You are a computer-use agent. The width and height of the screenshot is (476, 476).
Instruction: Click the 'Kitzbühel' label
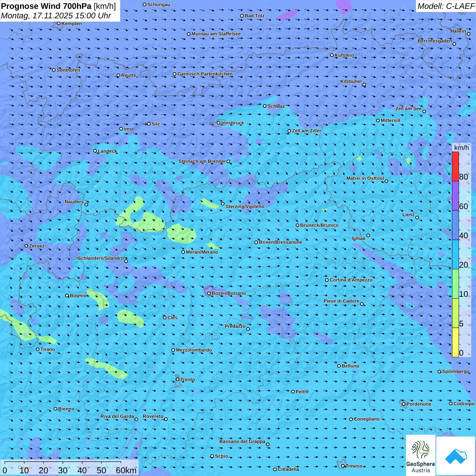pyautogui.click(x=351, y=81)
